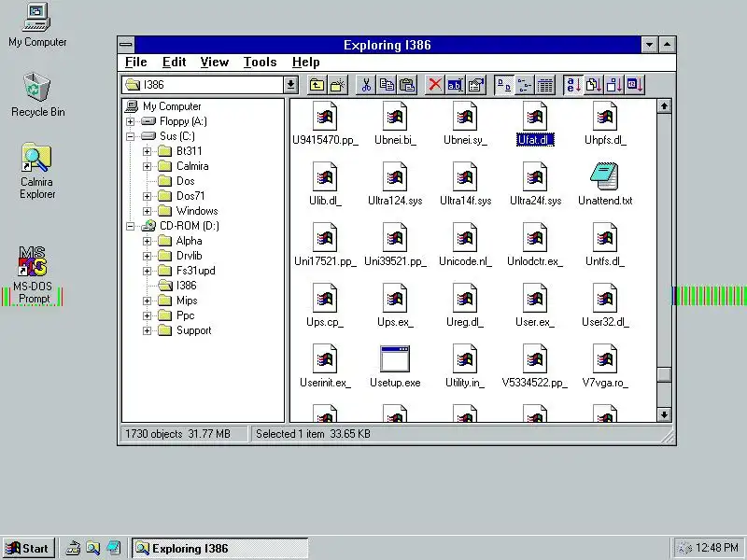
Task: Open the Edit menu
Action: click(174, 63)
